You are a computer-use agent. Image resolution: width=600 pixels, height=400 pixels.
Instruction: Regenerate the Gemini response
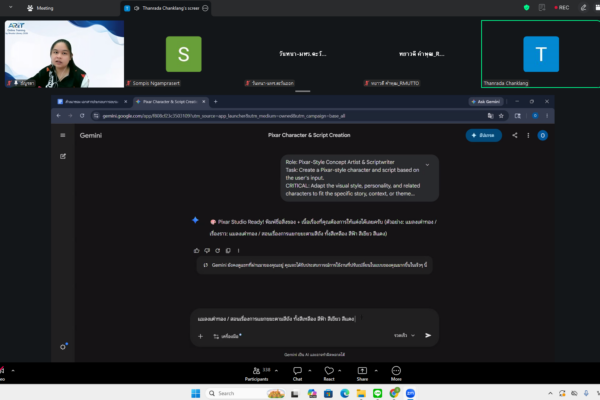pyautogui.click(x=217, y=250)
